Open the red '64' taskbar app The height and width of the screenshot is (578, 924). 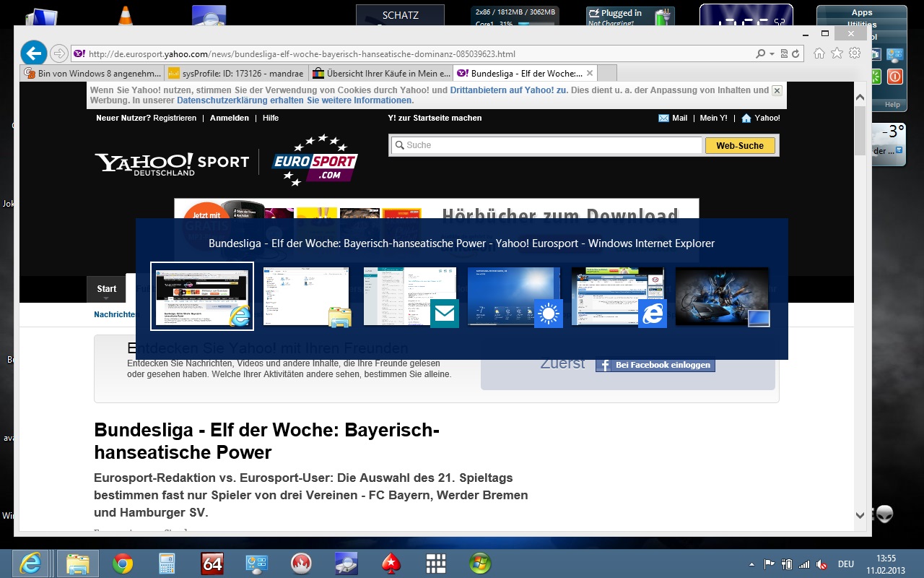click(212, 564)
